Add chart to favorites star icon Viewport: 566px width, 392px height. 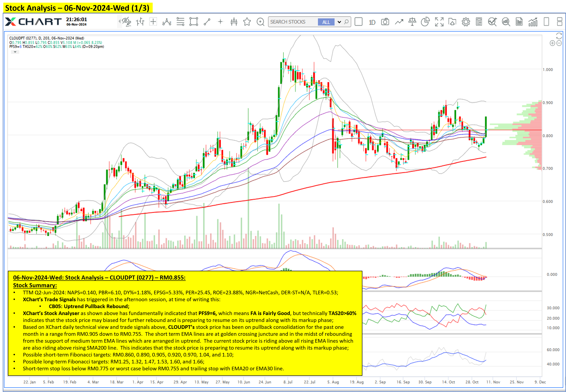point(247,22)
